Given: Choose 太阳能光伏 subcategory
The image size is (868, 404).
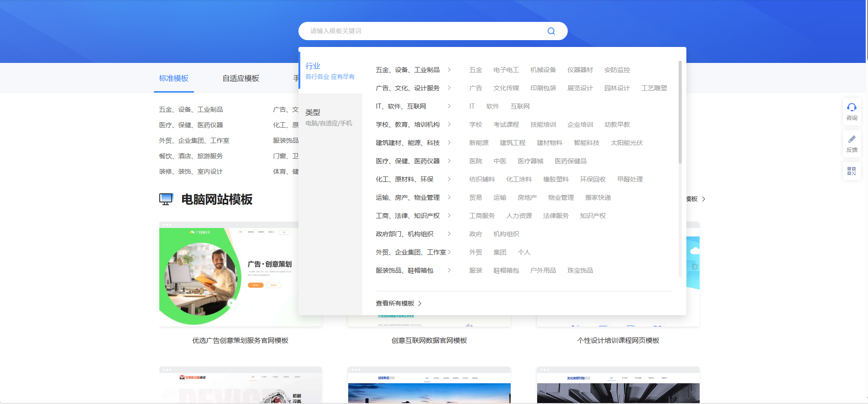Looking at the screenshot, I should [x=627, y=143].
